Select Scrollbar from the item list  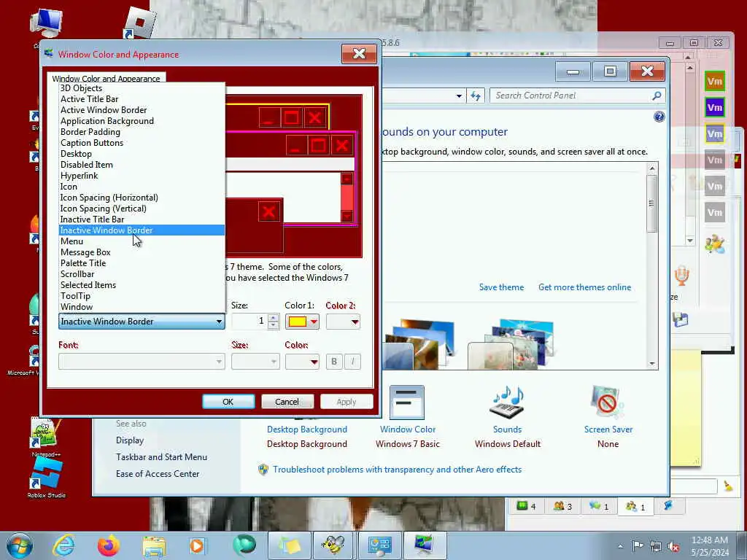coord(142,274)
